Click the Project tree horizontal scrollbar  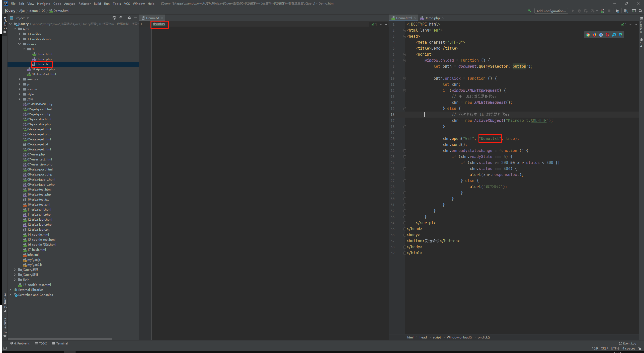pyautogui.click(x=60, y=339)
